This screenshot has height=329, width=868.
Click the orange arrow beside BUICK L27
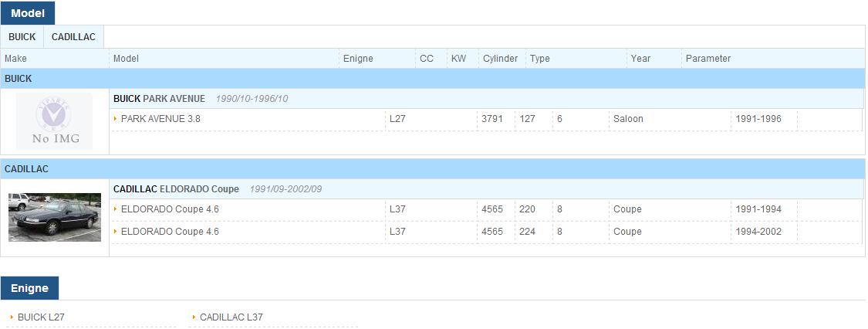(12, 317)
